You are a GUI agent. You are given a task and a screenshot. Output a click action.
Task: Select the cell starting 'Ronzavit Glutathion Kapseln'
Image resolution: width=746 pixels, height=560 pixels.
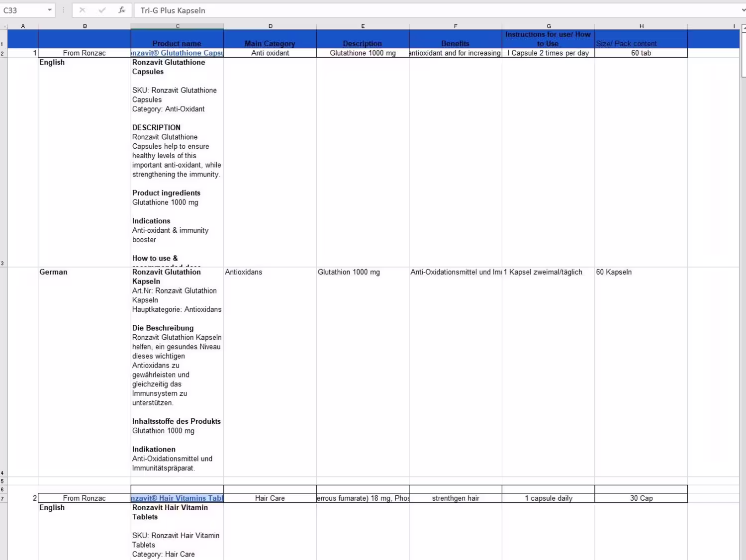tap(178, 372)
